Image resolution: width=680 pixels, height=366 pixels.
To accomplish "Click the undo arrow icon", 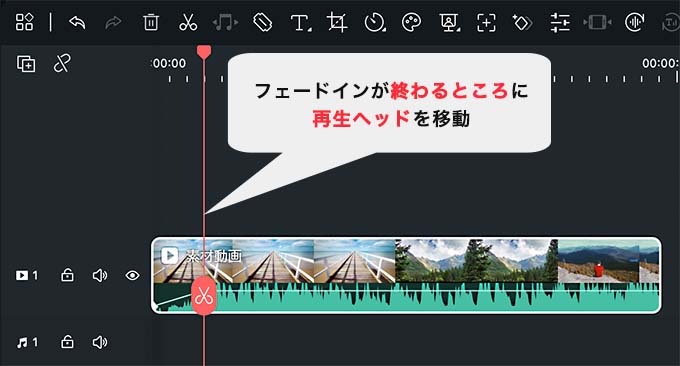I will coord(77,22).
